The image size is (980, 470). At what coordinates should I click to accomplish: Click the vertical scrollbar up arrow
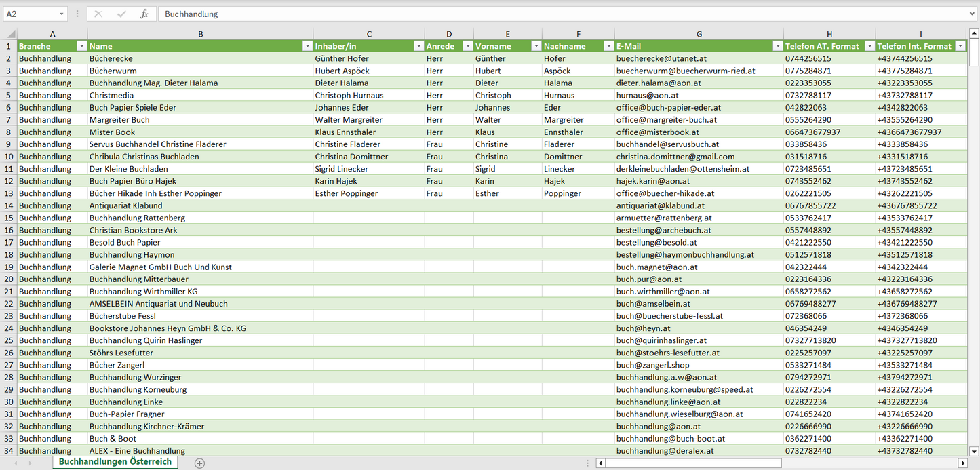(x=974, y=34)
